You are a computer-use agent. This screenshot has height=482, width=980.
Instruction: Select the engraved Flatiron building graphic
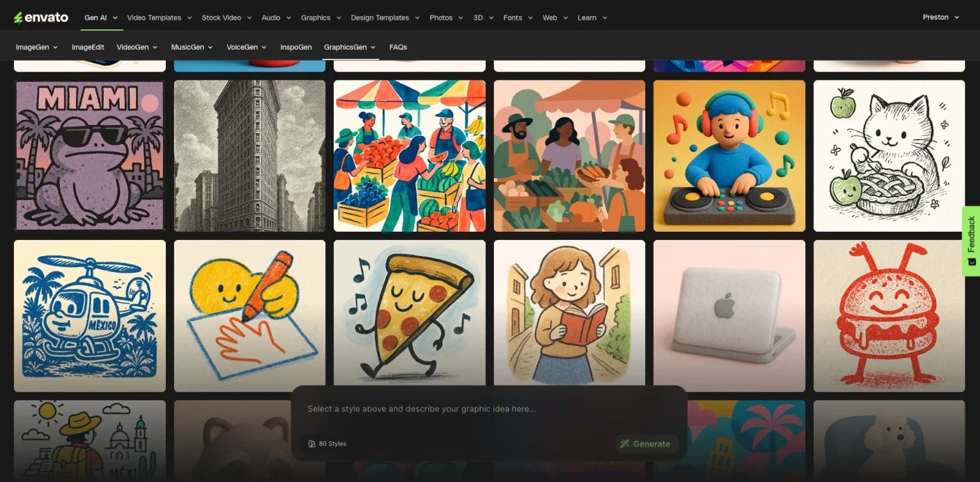(x=249, y=156)
